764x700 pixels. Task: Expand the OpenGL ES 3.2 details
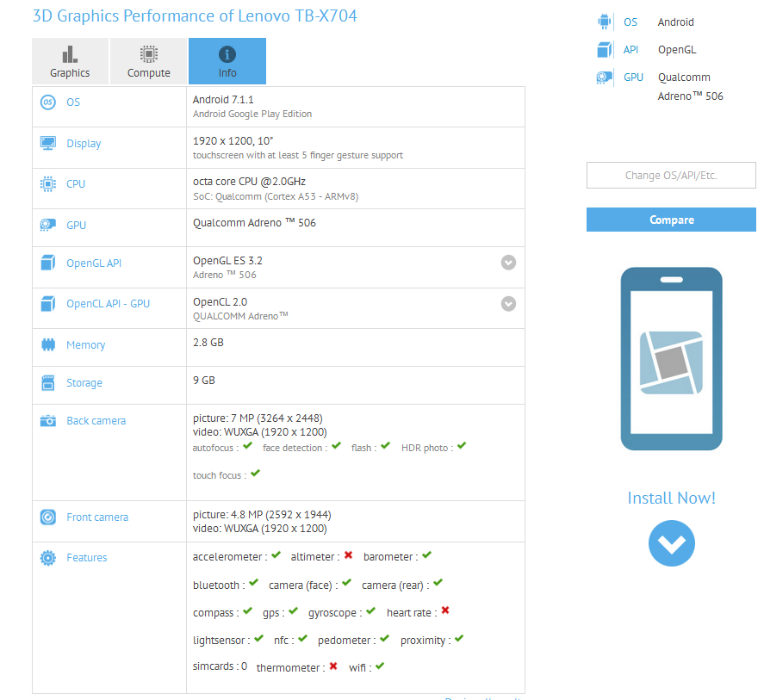(x=508, y=263)
